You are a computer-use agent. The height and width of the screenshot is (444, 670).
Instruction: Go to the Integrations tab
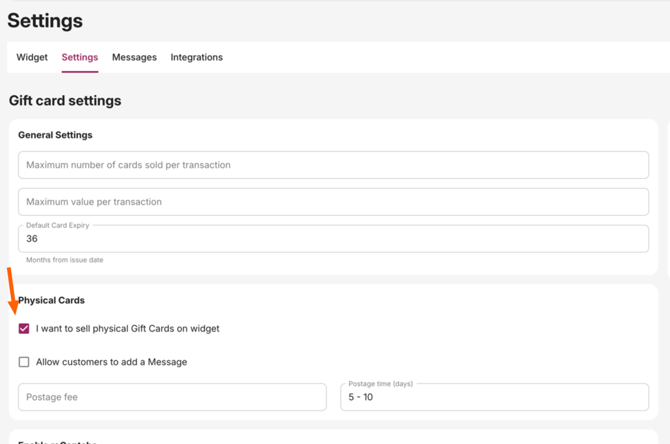pyautogui.click(x=196, y=57)
